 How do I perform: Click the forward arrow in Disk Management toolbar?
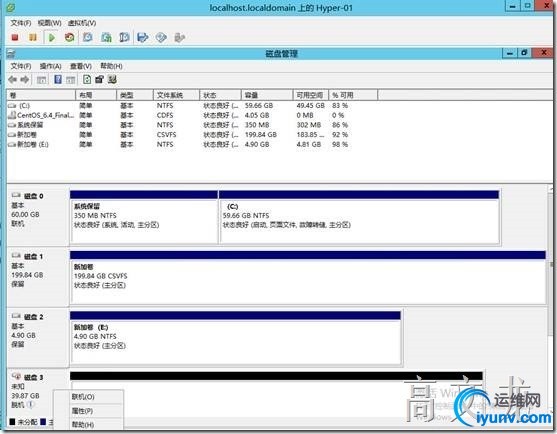tap(25, 80)
